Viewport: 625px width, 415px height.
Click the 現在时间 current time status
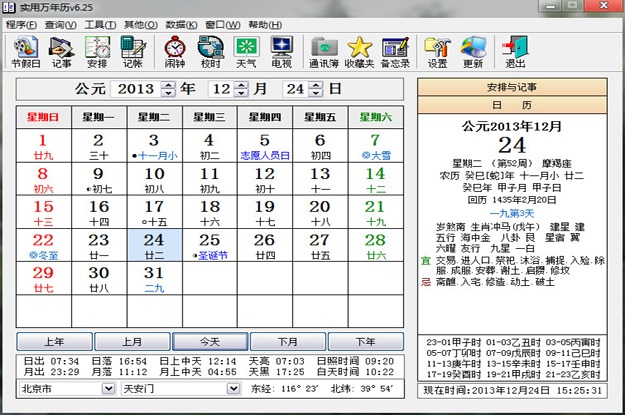[x=513, y=390]
